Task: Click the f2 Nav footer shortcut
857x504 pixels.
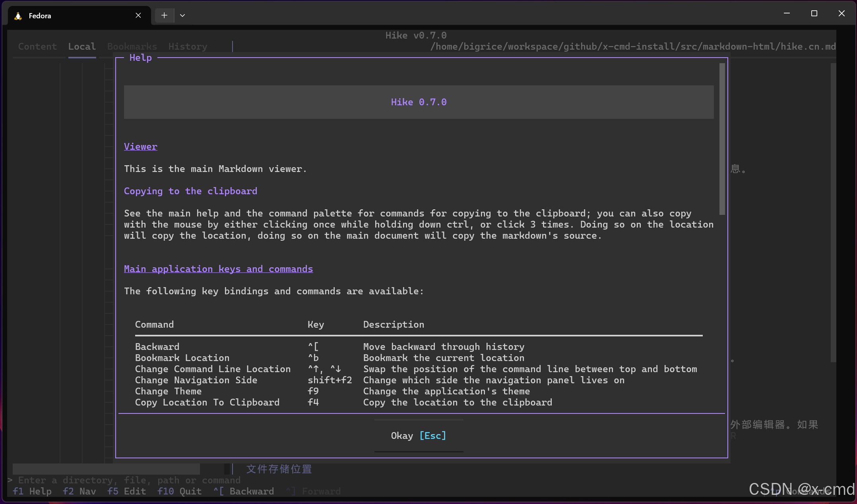Action: (79, 491)
